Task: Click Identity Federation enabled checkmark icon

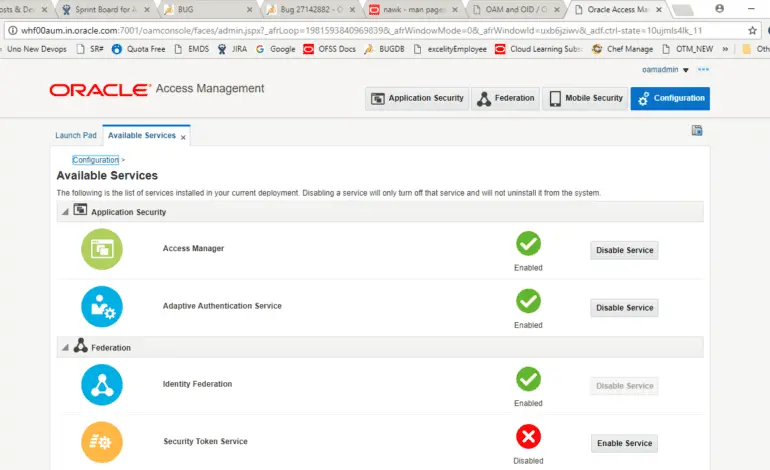Action: pos(528,379)
